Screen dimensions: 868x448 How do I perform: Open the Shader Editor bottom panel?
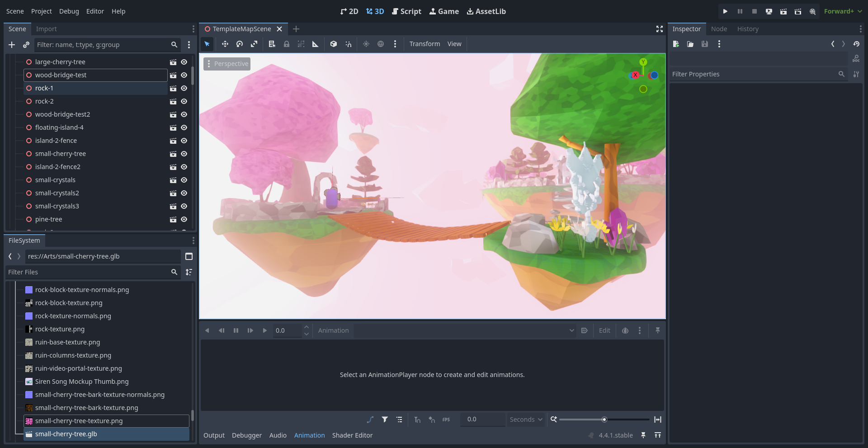tap(352, 435)
